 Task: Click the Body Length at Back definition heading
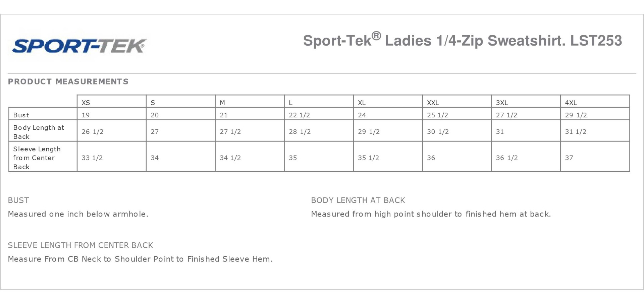tap(358, 200)
